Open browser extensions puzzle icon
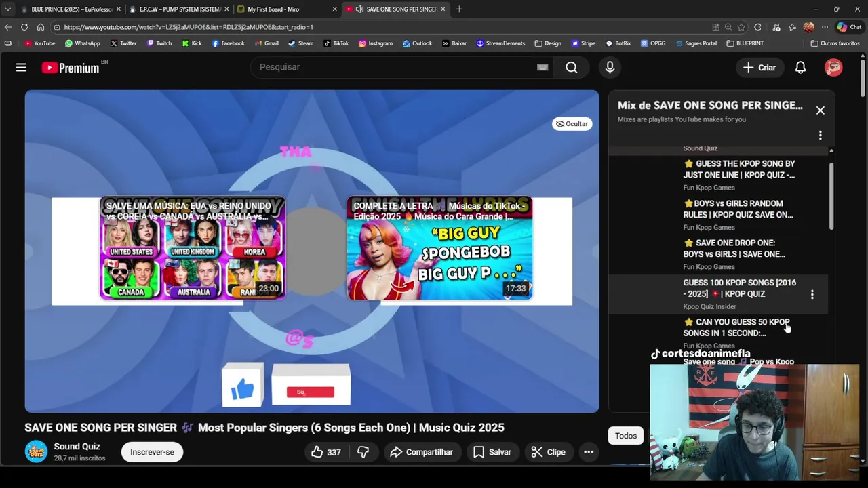This screenshot has width=868, height=488. point(758,27)
